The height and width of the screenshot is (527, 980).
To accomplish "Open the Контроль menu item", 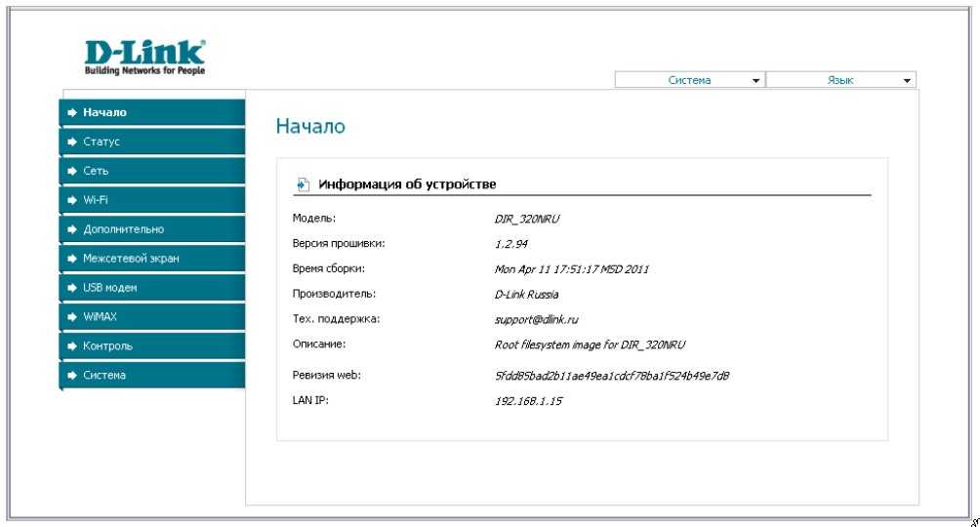I will [152, 345].
